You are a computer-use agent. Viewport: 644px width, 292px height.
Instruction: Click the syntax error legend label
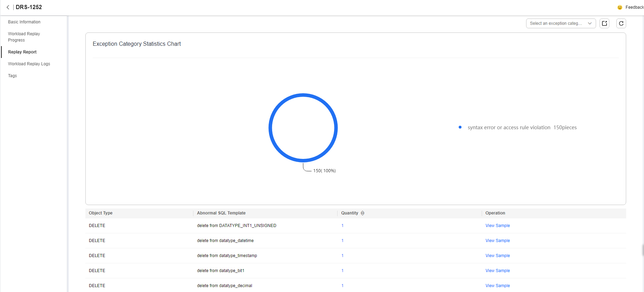[x=509, y=127]
